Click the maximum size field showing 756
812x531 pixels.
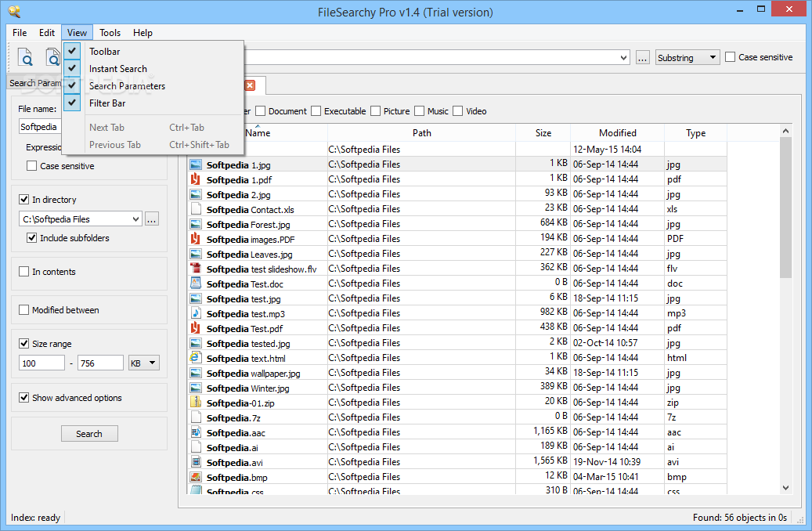pyautogui.click(x=100, y=363)
